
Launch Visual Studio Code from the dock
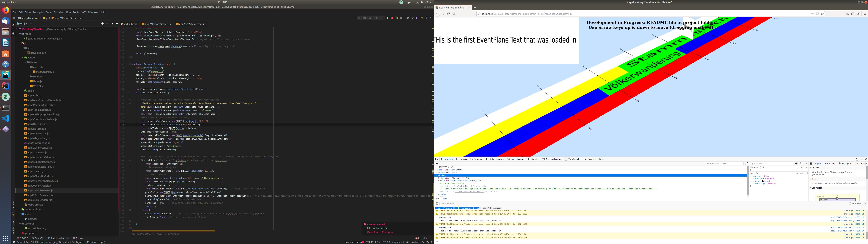6,118
